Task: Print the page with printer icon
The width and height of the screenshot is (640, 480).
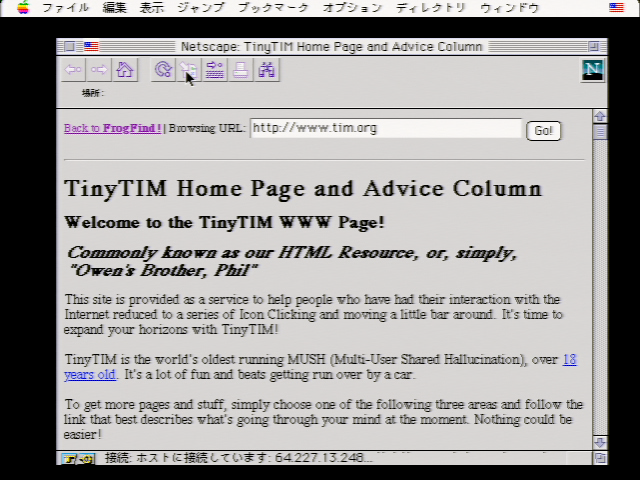Action: coord(241,70)
